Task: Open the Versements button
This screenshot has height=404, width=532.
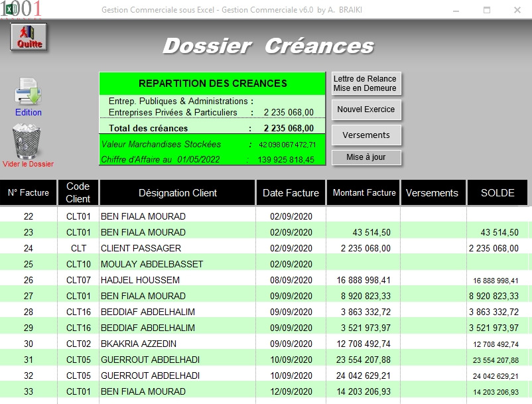Action: click(x=366, y=135)
